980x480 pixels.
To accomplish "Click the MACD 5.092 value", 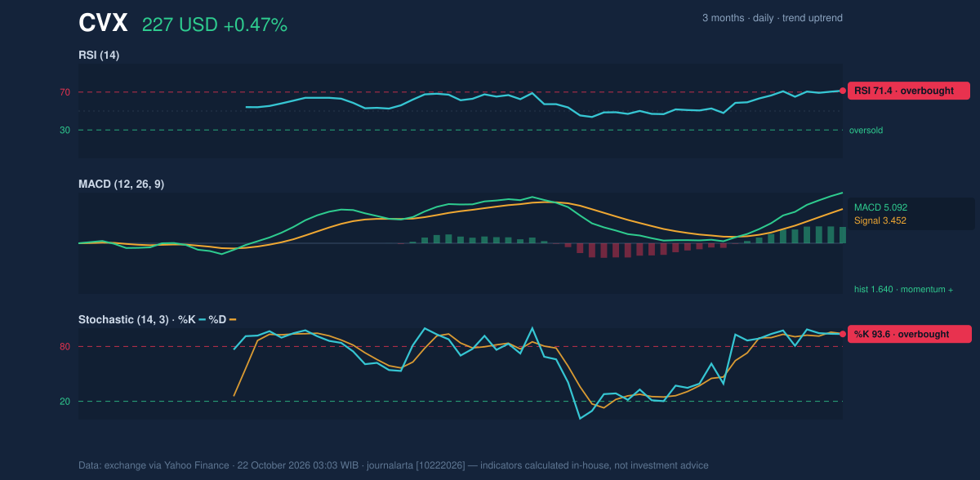I will [x=880, y=207].
